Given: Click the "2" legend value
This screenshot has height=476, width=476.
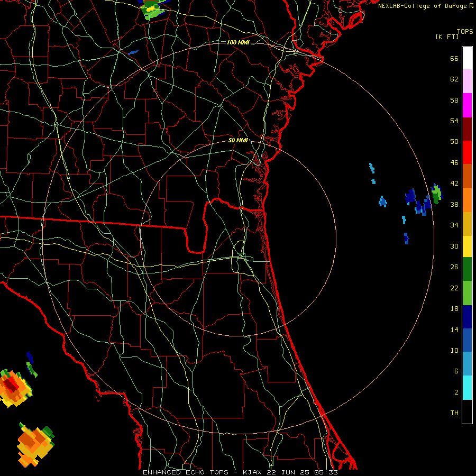Looking at the screenshot, I should (456, 392).
